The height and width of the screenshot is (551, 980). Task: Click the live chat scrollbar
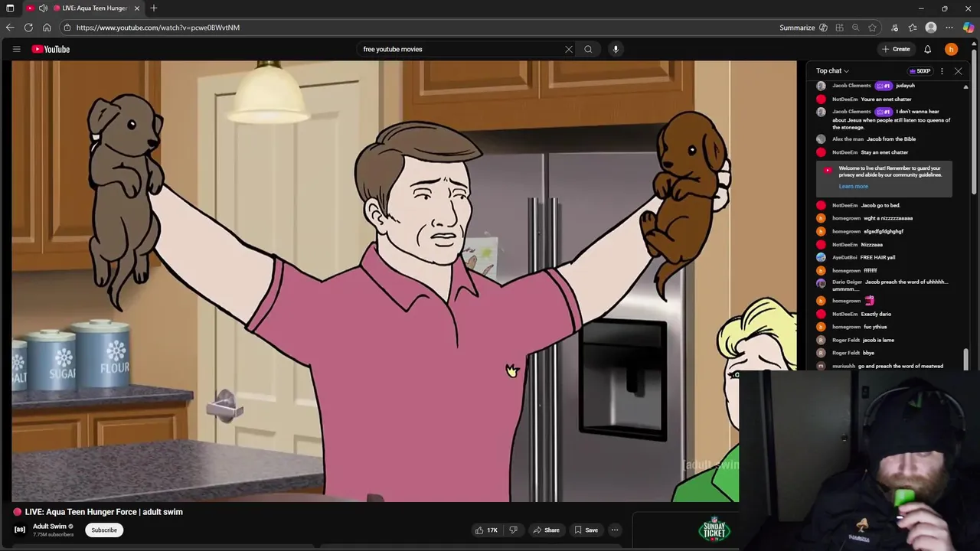[965, 358]
